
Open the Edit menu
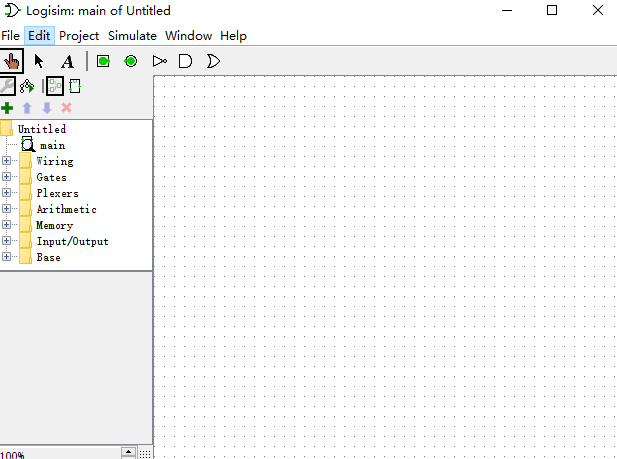tap(39, 36)
